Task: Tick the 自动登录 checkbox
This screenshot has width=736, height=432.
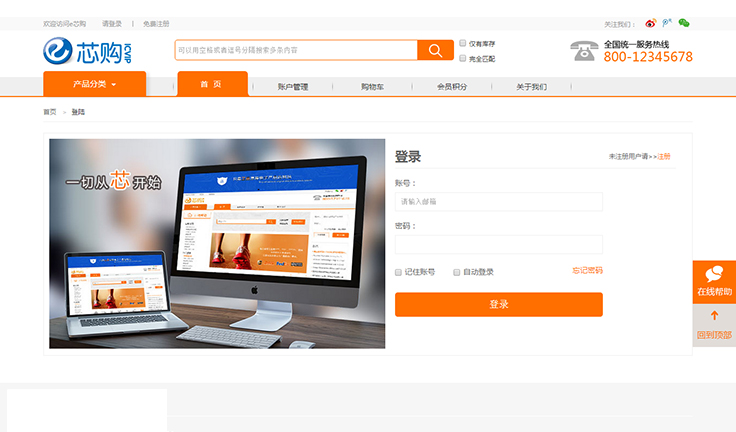Action: click(457, 272)
